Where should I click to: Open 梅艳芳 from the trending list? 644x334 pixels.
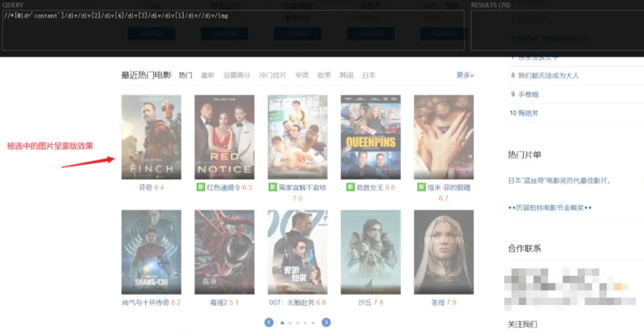[529, 113]
